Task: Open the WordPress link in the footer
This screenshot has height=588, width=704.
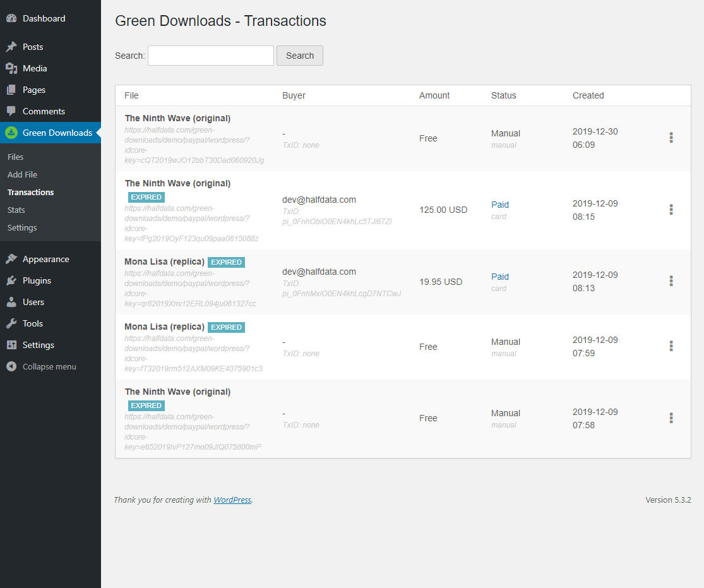Action: tap(232, 500)
